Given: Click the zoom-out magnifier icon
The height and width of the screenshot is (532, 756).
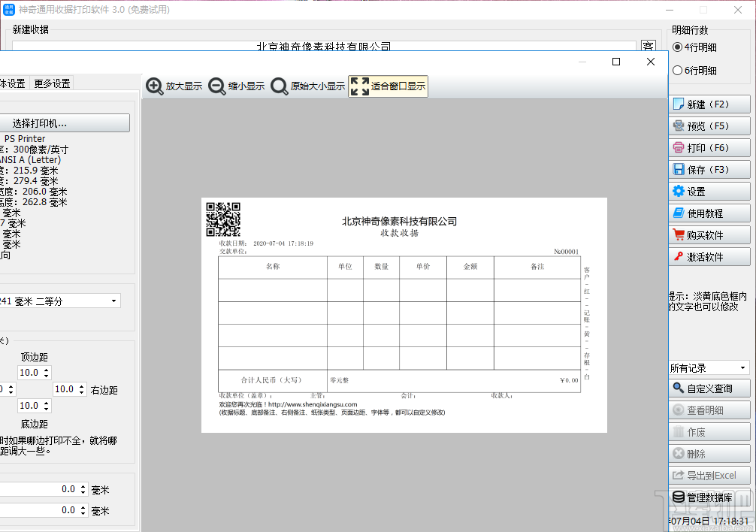Looking at the screenshot, I should coord(217,86).
